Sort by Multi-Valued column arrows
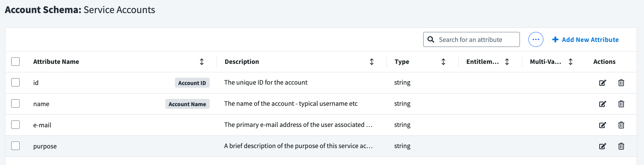The height and width of the screenshot is (165, 644). 570,62
